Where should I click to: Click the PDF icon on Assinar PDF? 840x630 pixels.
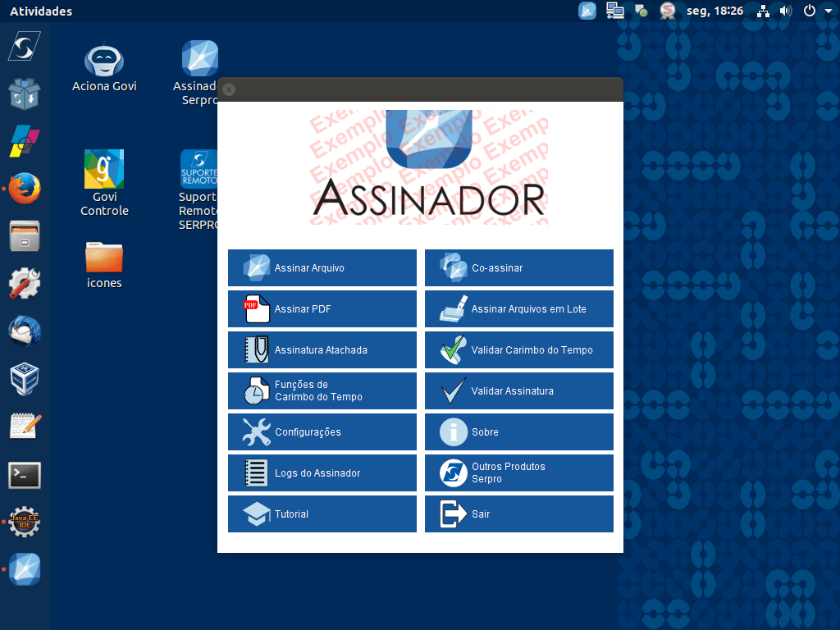pyautogui.click(x=257, y=308)
